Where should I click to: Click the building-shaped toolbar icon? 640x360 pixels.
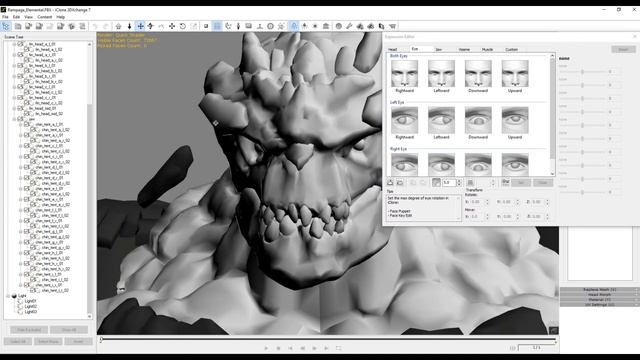coord(326,26)
